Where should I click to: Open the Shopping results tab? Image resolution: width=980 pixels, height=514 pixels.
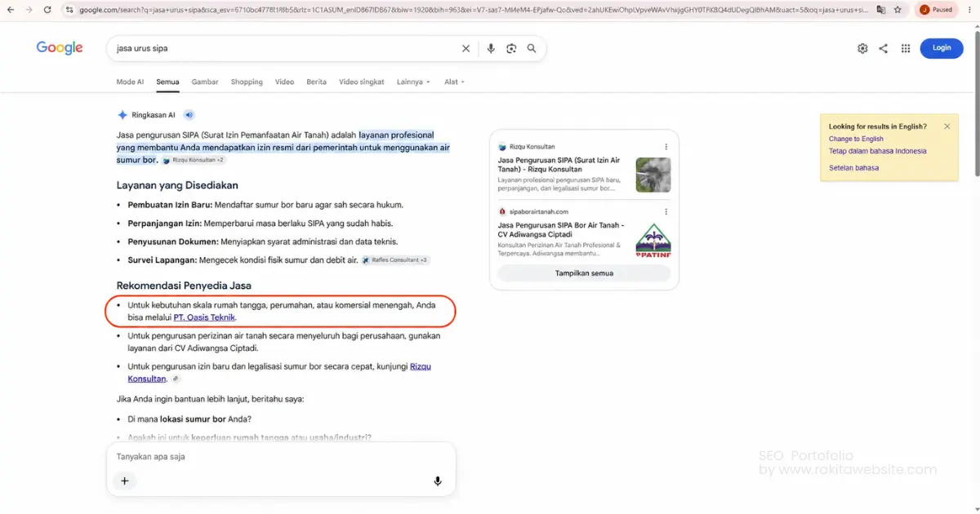(x=247, y=82)
